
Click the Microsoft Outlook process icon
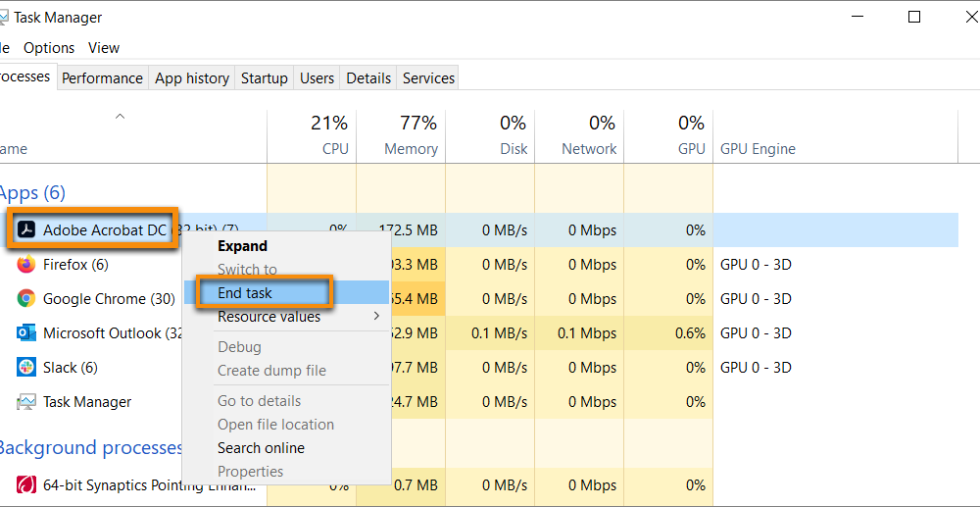[x=26, y=333]
